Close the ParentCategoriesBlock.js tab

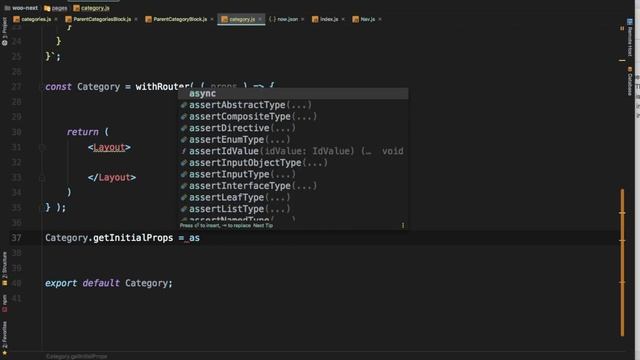136,19
